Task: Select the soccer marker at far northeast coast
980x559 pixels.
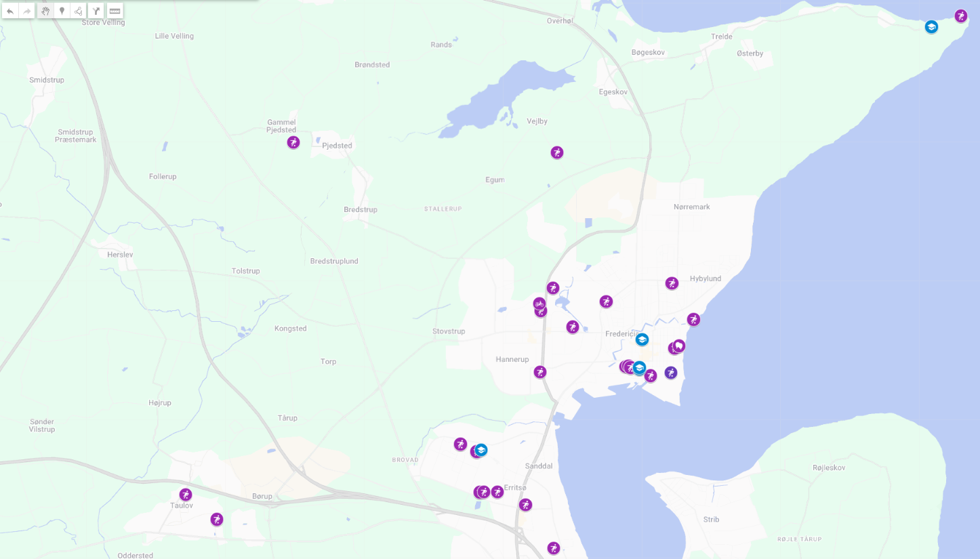Action: 961,16
